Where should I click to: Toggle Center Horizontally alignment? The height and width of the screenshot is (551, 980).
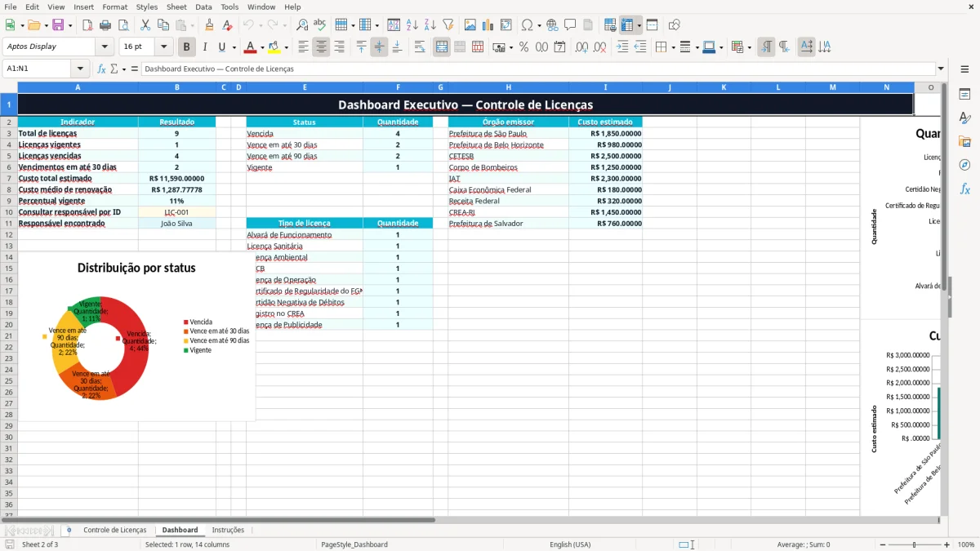321,47
